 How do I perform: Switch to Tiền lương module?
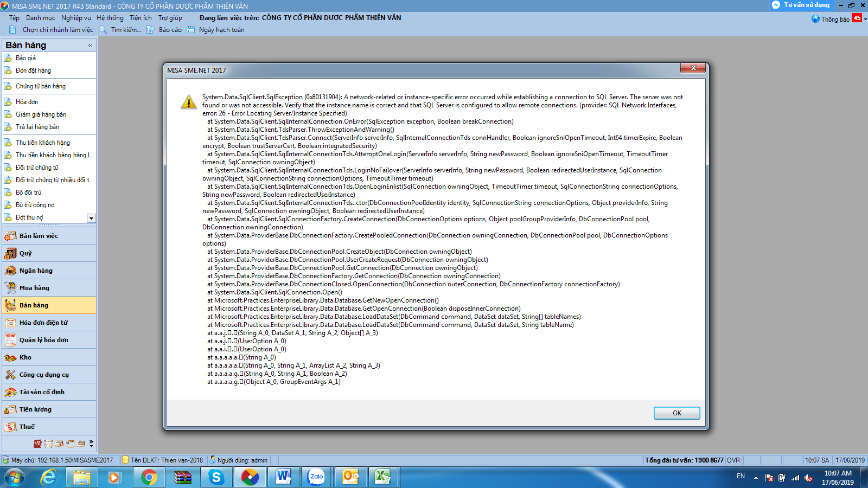[49, 409]
